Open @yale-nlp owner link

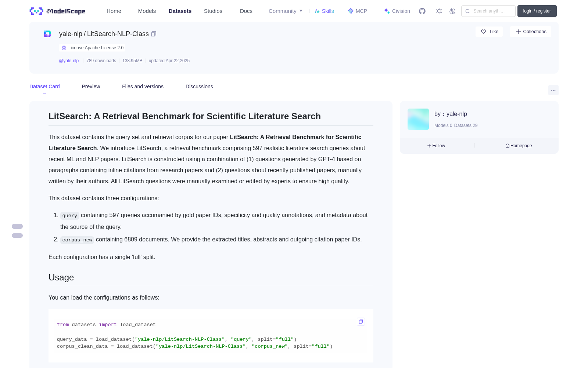[x=69, y=61]
